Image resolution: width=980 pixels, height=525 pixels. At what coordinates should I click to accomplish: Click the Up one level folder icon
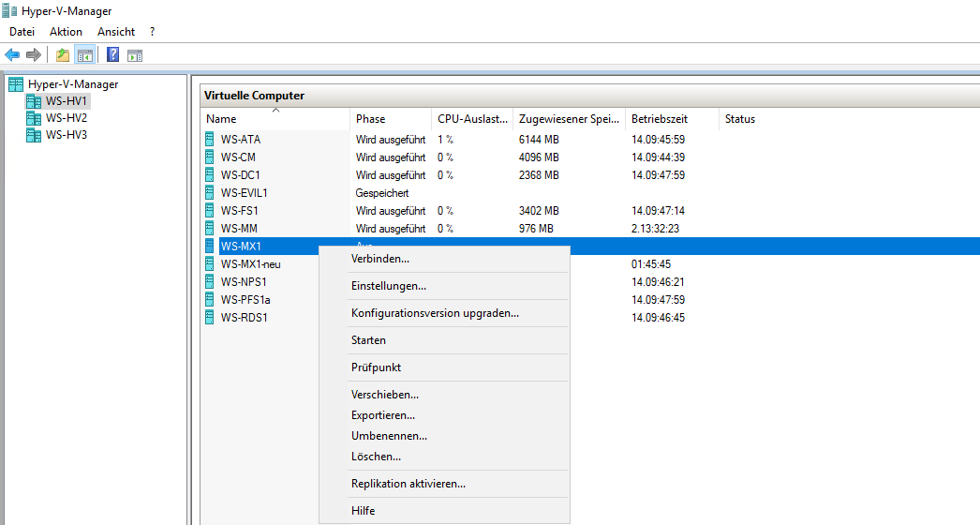point(63,55)
